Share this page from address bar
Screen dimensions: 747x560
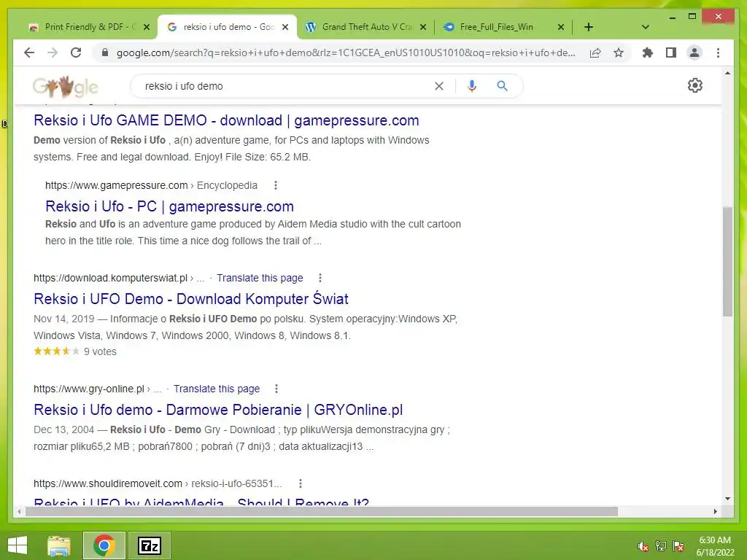(x=595, y=52)
